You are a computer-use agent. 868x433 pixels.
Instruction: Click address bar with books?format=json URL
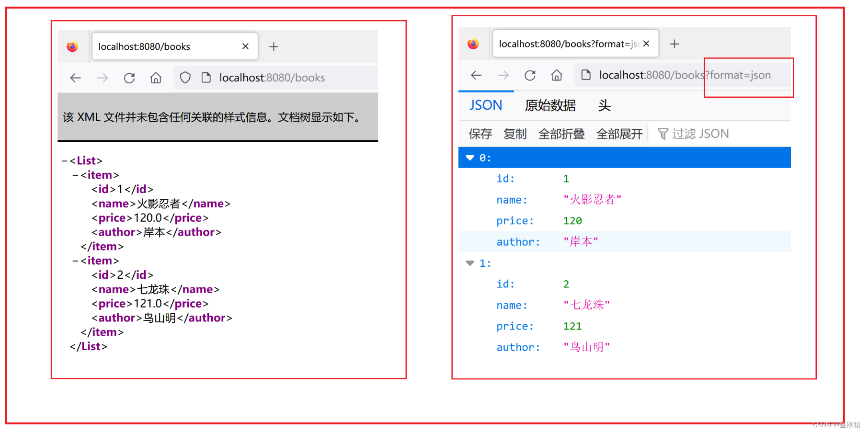click(x=683, y=75)
